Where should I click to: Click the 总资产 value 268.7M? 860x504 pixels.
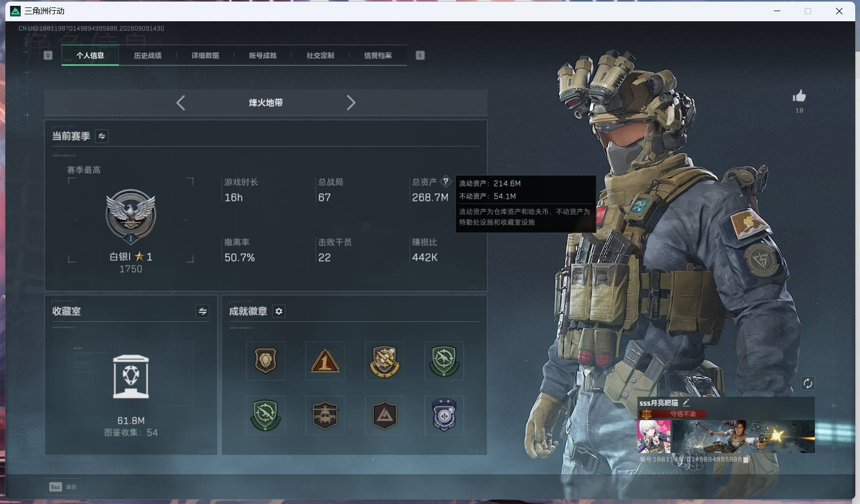click(x=430, y=198)
